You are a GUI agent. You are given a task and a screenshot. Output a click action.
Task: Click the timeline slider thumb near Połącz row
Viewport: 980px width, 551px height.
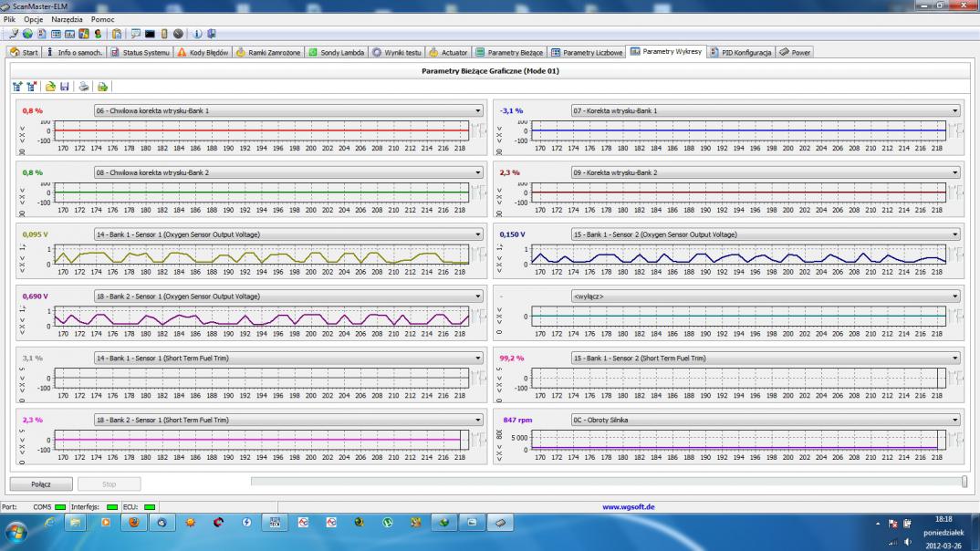tap(964, 482)
